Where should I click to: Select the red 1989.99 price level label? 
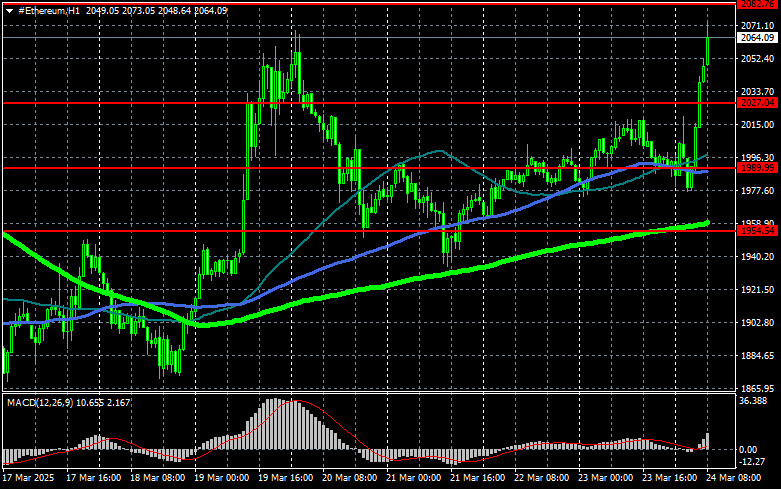click(x=758, y=168)
